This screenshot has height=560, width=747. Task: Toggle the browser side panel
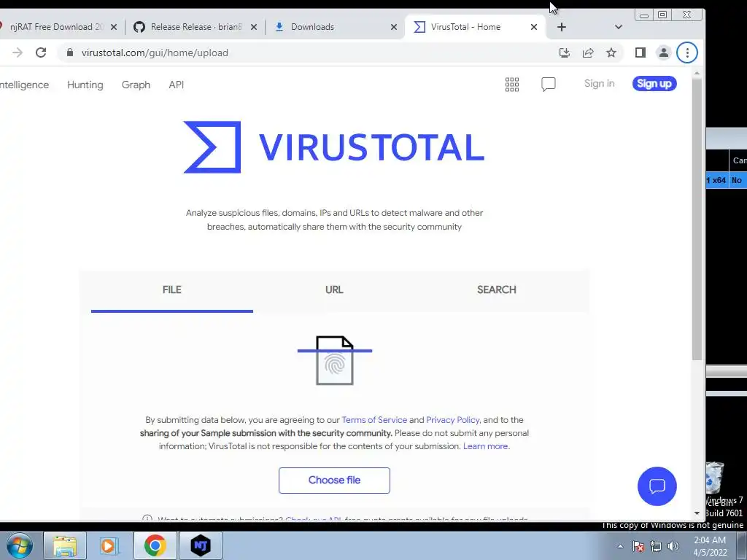[640, 52]
